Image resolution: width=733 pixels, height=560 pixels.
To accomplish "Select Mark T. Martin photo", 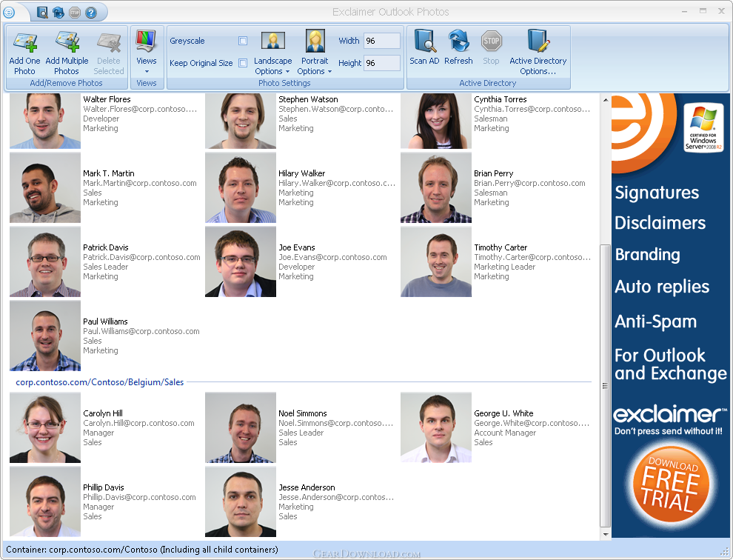I will click(x=45, y=187).
